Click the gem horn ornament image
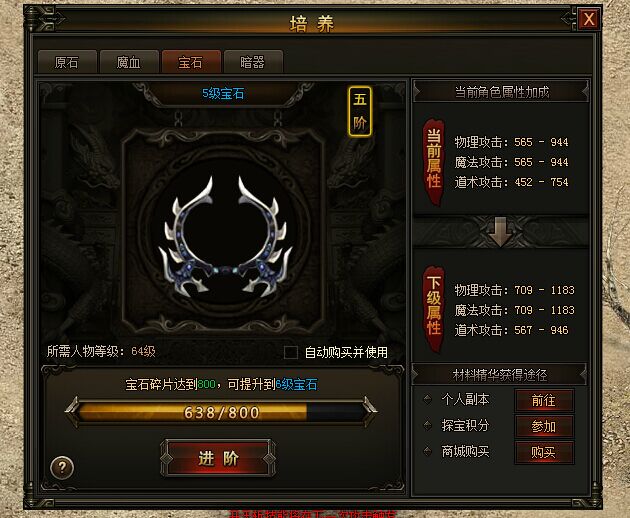The width and height of the screenshot is (630, 518). coord(224,237)
